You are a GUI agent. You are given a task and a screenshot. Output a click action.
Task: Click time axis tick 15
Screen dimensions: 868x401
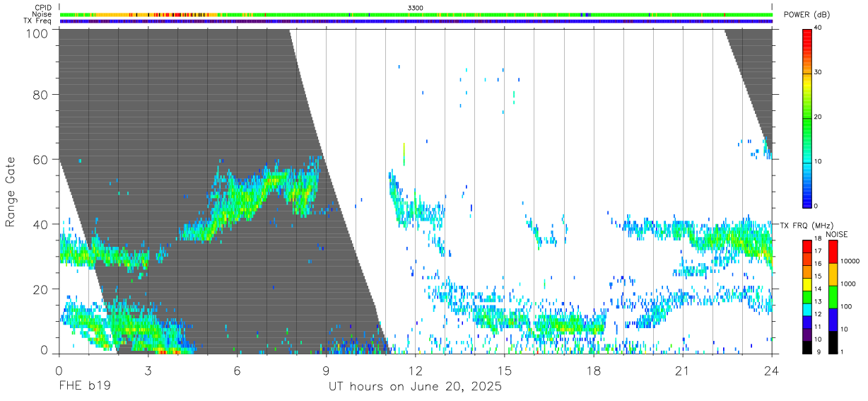(x=504, y=371)
